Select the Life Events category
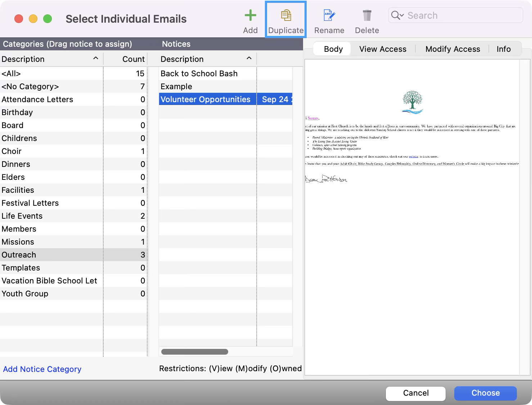Viewport: 532px width, 405px height. tap(74, 216)
